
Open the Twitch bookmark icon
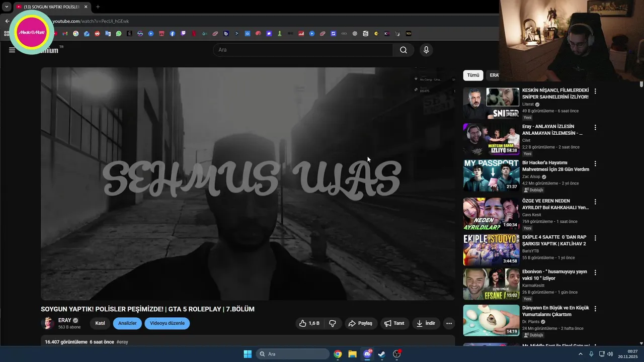[x=183, y=34]
